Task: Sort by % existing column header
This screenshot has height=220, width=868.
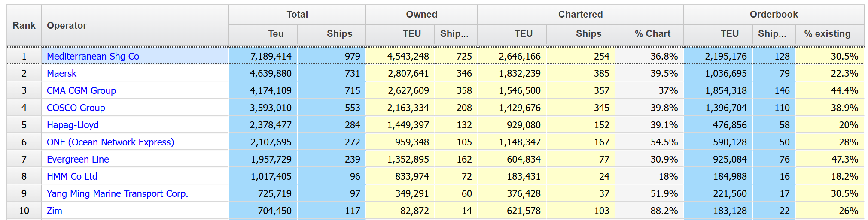Action: click(827, 34)
